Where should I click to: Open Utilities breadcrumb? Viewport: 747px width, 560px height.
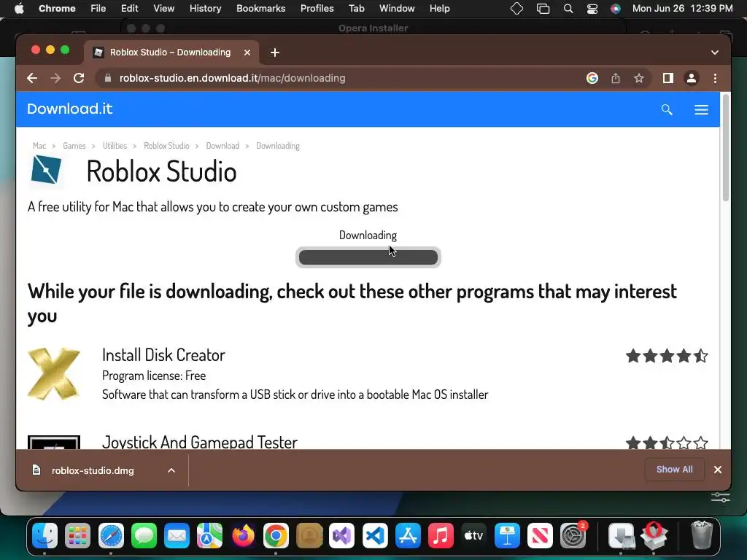point(115,146)
